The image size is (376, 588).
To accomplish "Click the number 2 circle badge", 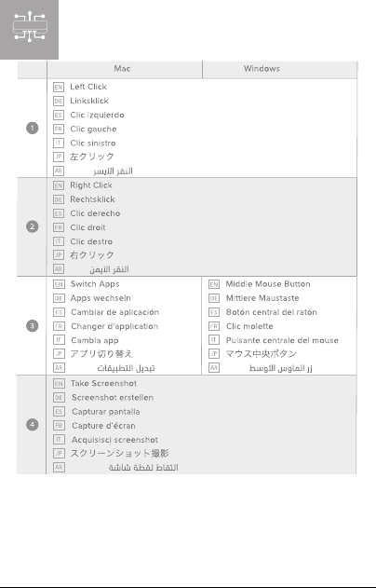I will pyautogui.click(x=33, y=226).
